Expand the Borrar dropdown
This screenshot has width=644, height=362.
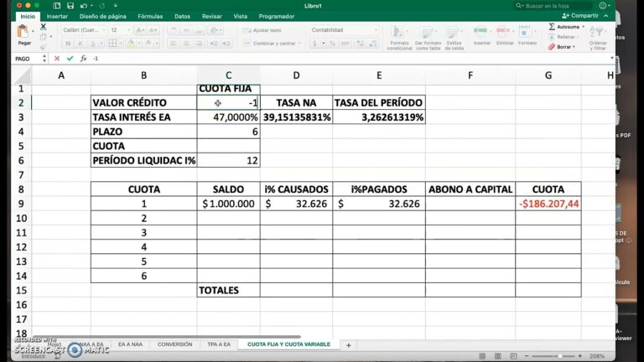pos(574,47)
